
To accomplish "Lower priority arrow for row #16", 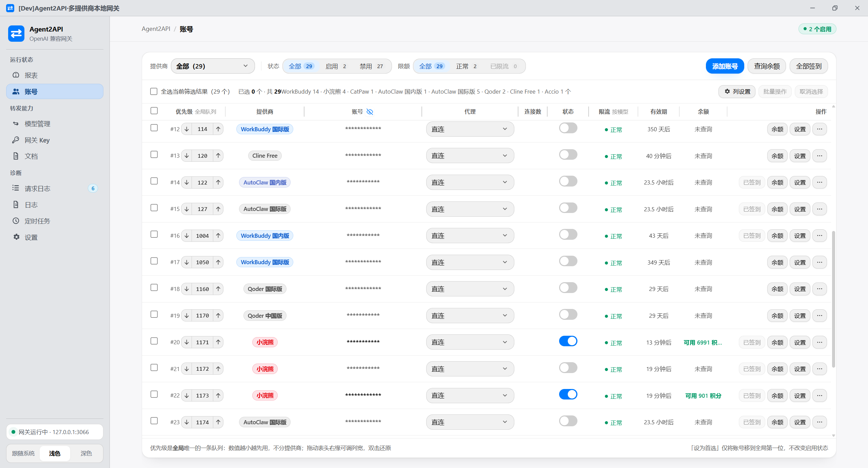I will 186,236.
